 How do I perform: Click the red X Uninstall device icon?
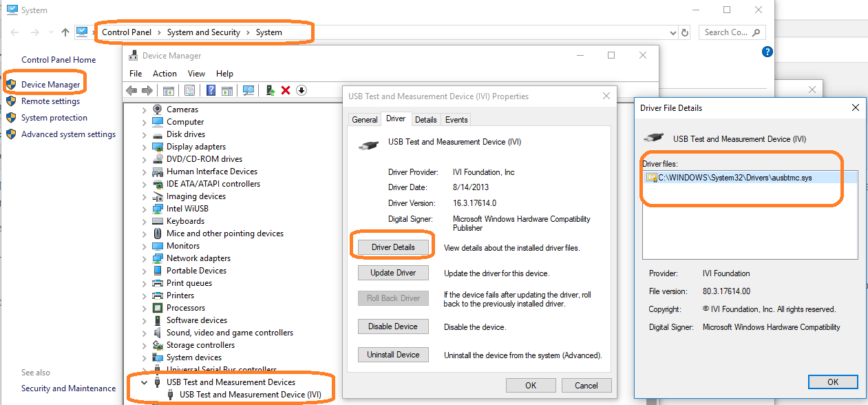pyautogui.click(x=286, y=91)
